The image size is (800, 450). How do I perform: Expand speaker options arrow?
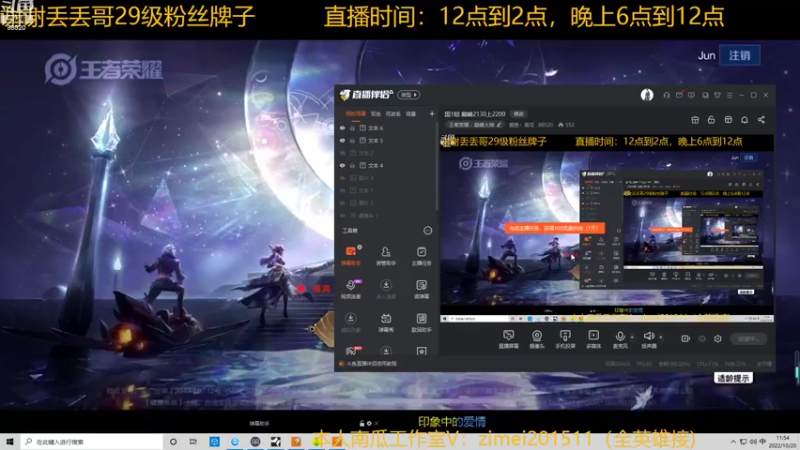click(661, 337)
